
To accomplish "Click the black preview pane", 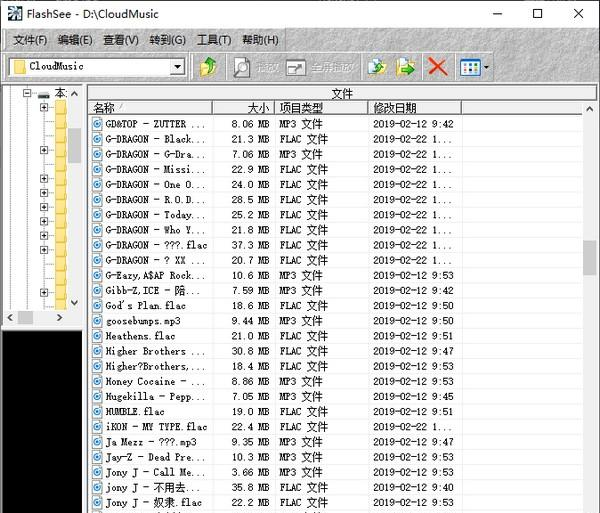I will [42, 422].
